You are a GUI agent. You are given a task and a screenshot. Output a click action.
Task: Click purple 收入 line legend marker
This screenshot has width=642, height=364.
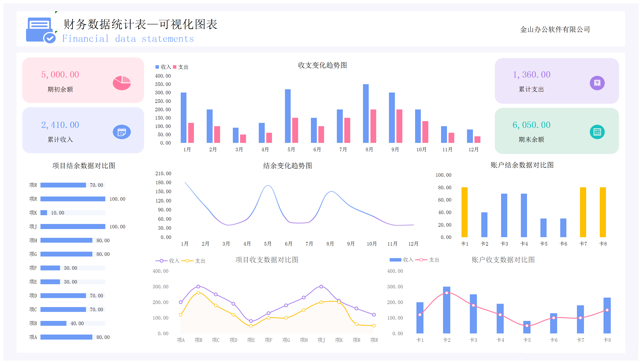click(162, 261)
